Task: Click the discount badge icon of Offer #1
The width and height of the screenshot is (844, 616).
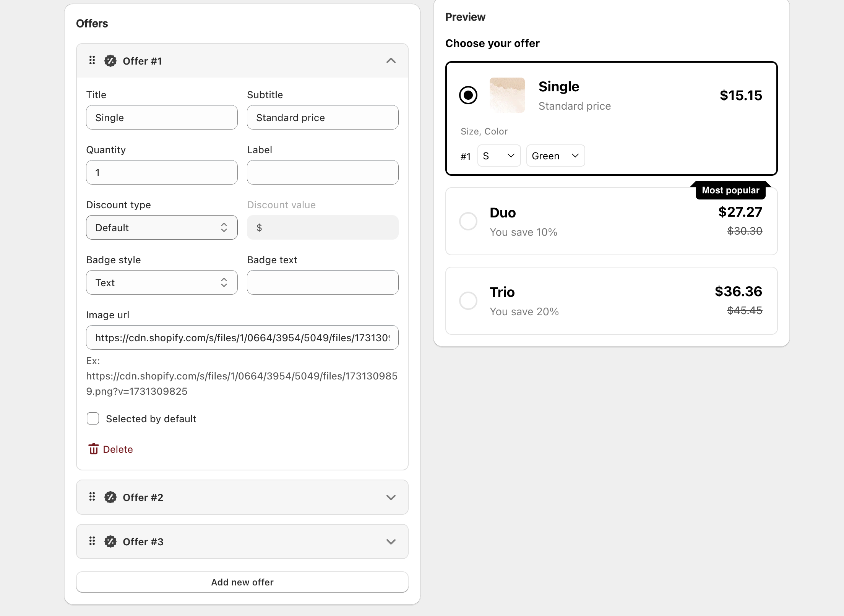Action: click(x=110, y=61)
